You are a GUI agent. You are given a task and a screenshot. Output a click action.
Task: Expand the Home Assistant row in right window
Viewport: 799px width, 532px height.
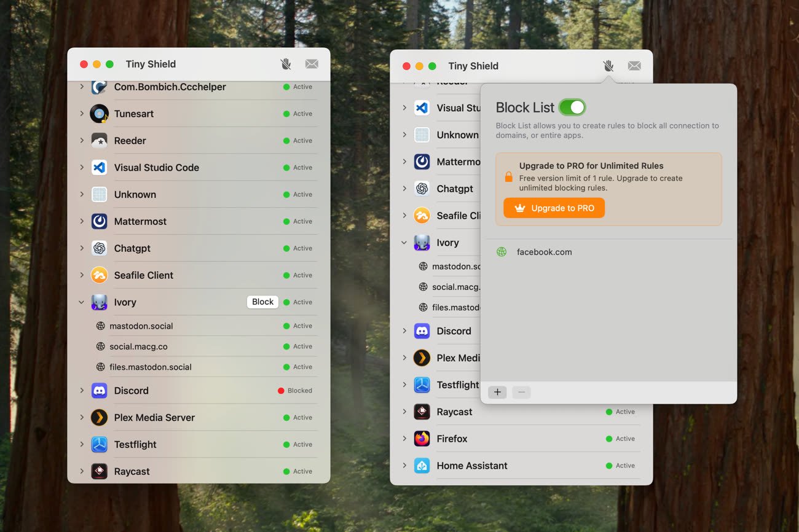404,466
